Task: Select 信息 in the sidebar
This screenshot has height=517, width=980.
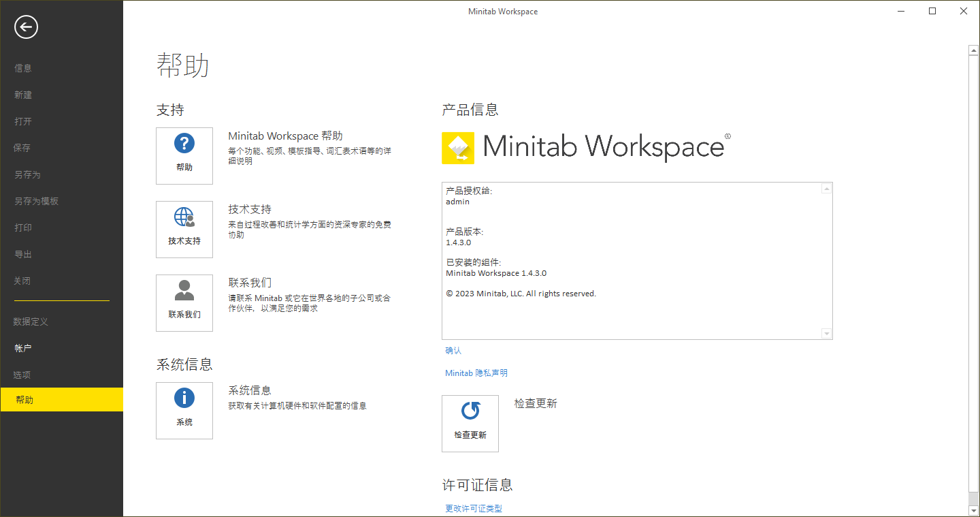Action: pos(23,68)
